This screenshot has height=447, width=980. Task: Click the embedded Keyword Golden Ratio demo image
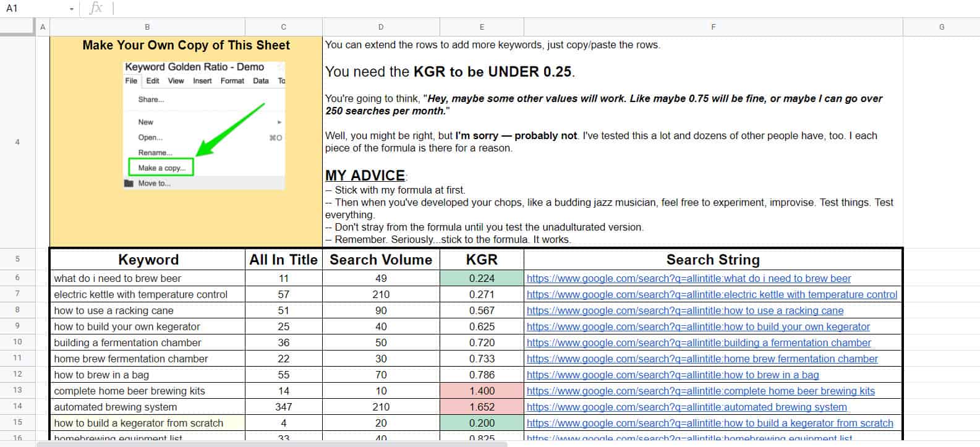click(x=203, y=124)
